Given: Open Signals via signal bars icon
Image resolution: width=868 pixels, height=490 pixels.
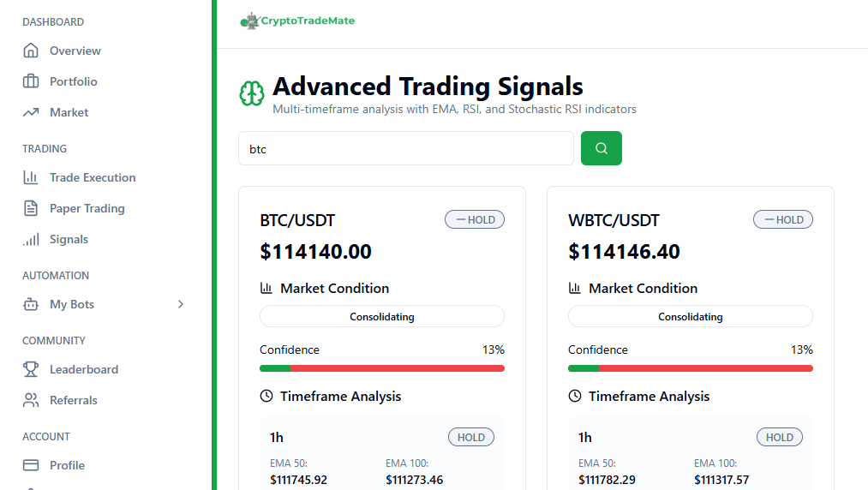Looking at the screenshot, I should pos(31,239).
